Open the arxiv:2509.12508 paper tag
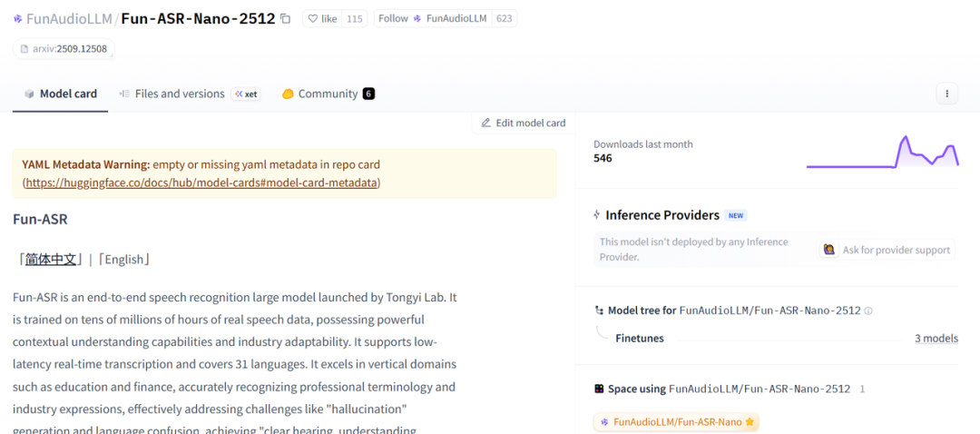Image resolution: width=980 pixels, height=434 pixels. (x=64, y=49)
